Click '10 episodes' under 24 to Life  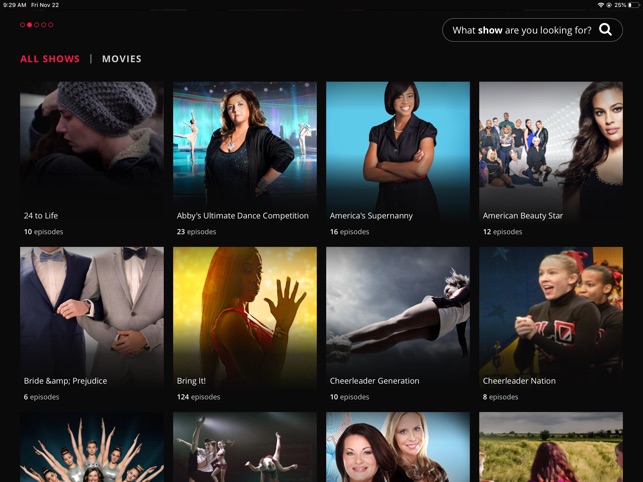coord(43,232)
